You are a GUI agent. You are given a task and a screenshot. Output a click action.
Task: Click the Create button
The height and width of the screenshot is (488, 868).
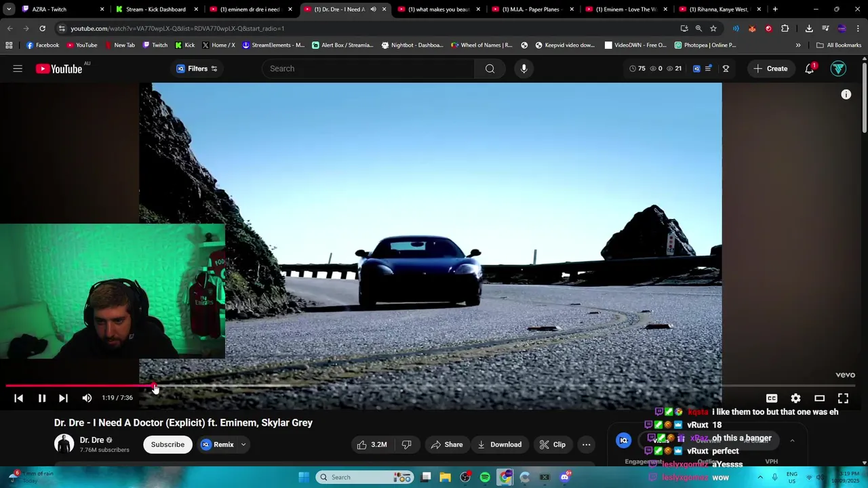click(x=770, y=68)
